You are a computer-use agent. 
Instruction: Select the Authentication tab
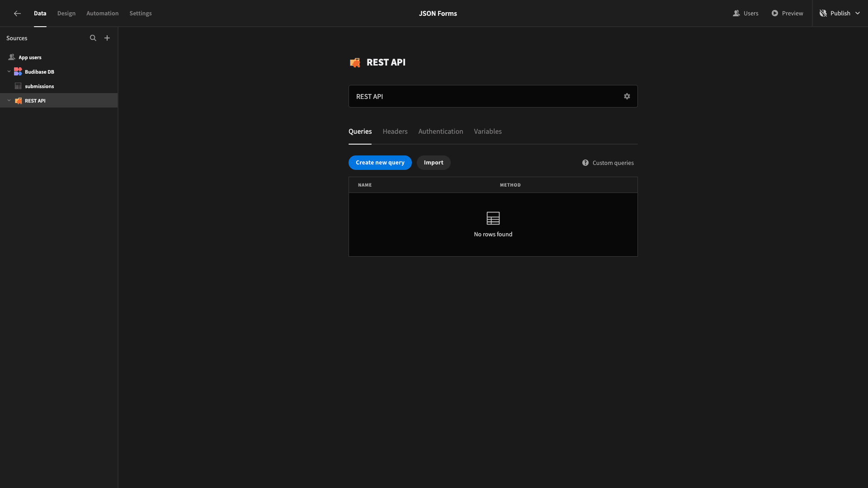(441, 131)
